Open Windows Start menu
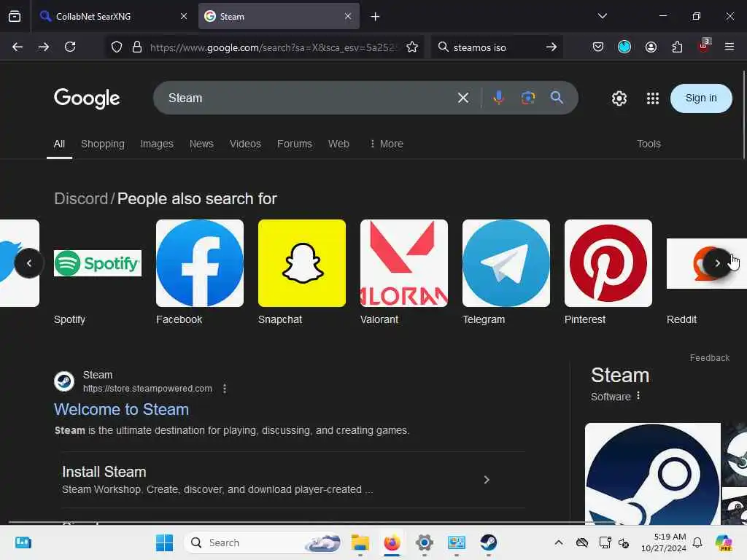The image size is (747, 560). tap(164, 542)
